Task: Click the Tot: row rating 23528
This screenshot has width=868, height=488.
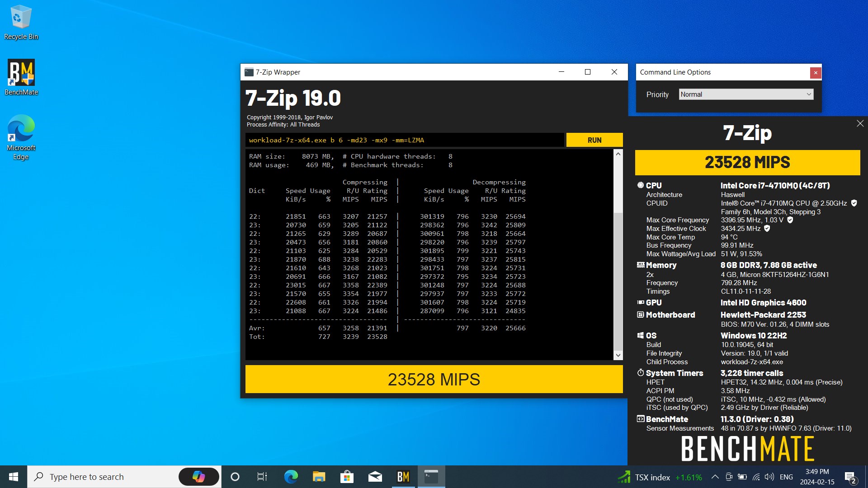Action: [377, 337]
